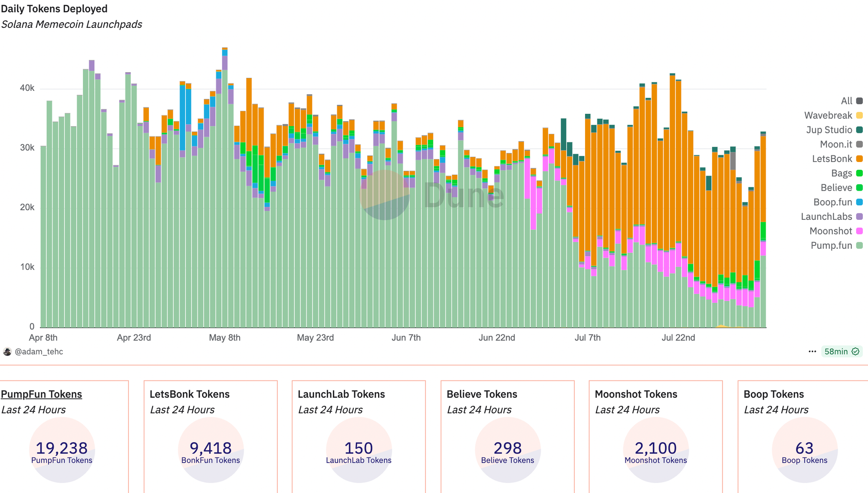Click the LaunchLabs purple legend marker
Screen dimensions: 868x493
[x=859, y=216]
